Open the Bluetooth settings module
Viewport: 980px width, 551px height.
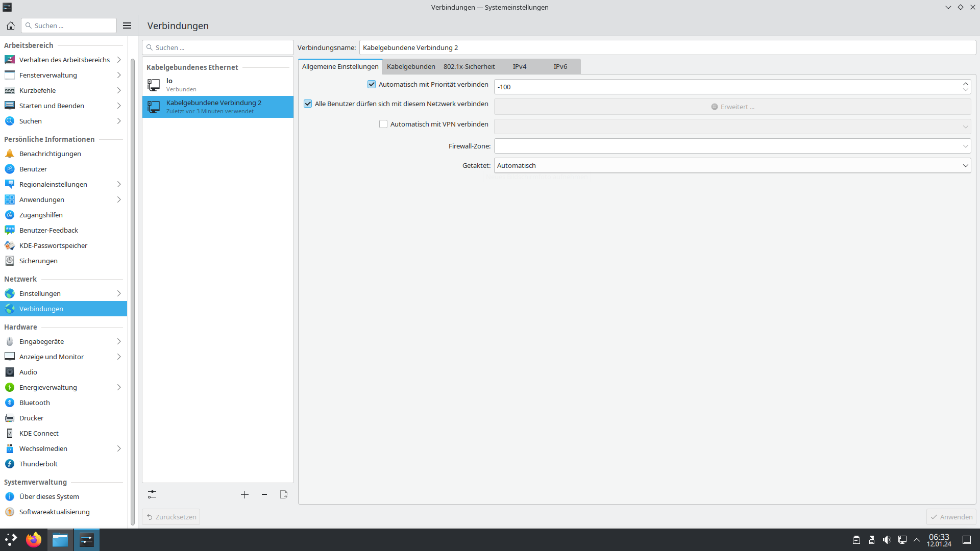(x=35, y=403)
